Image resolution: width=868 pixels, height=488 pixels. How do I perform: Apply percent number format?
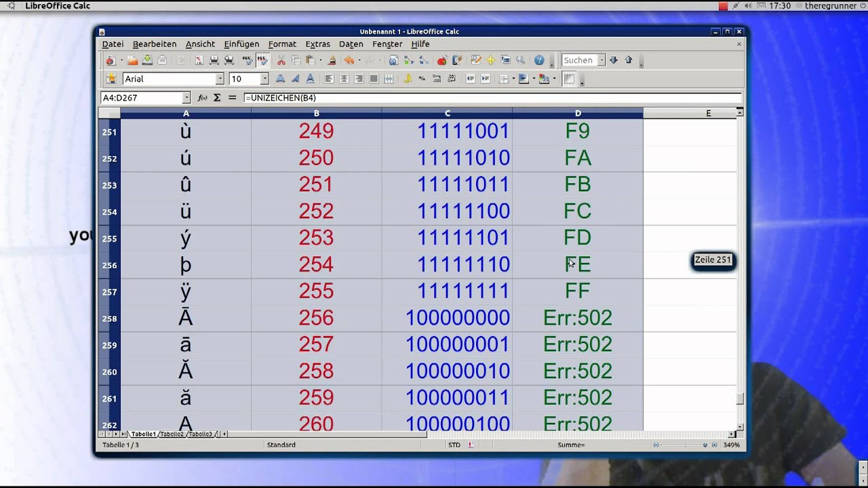[x=422, y=79]
